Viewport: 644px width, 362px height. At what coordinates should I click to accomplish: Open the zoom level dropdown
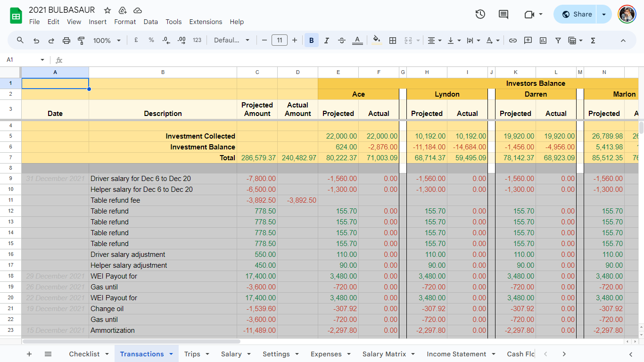pos(107,41)
